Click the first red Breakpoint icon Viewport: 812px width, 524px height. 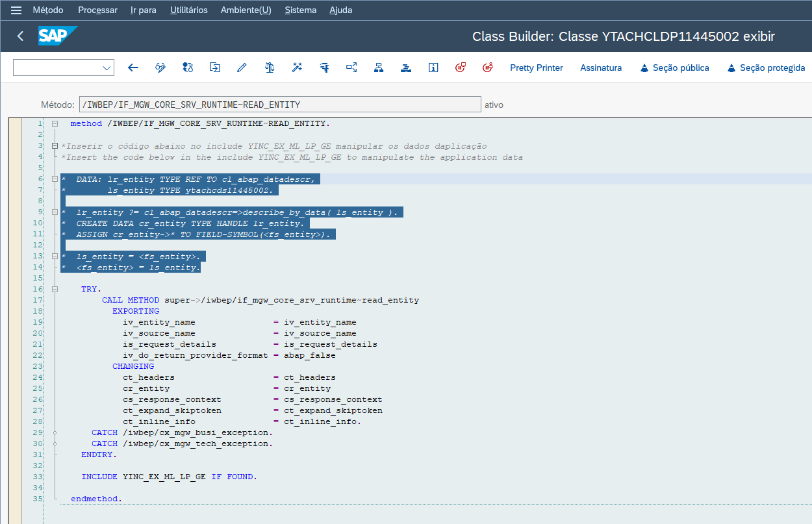pos(461,68)
